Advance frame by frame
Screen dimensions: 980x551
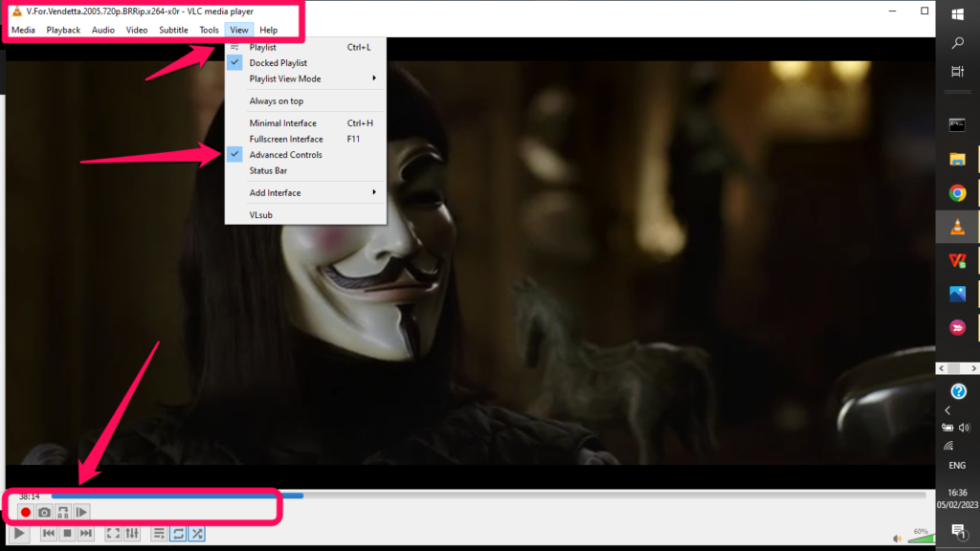(81, 513)
